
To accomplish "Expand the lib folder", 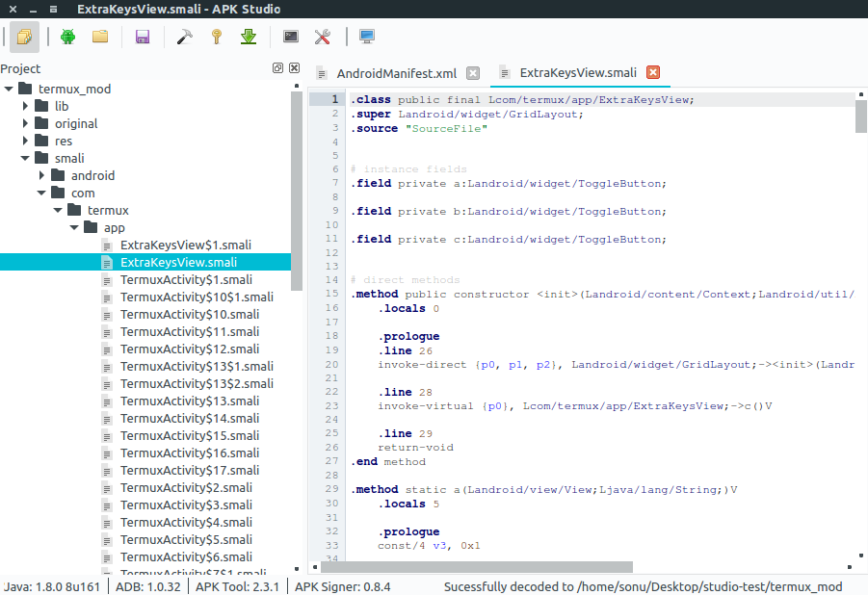I will click(25, 106).
